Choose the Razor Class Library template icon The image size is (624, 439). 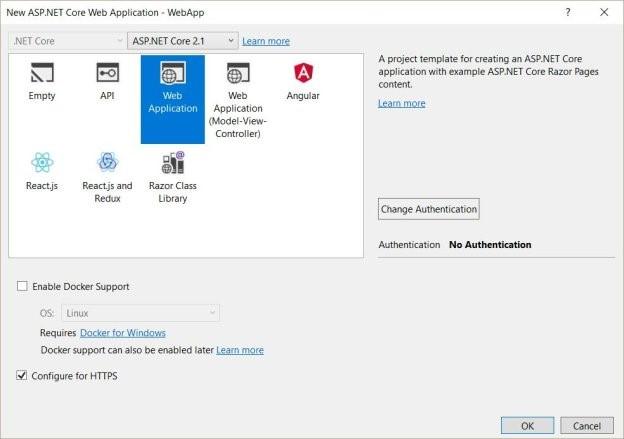(173, 162)
